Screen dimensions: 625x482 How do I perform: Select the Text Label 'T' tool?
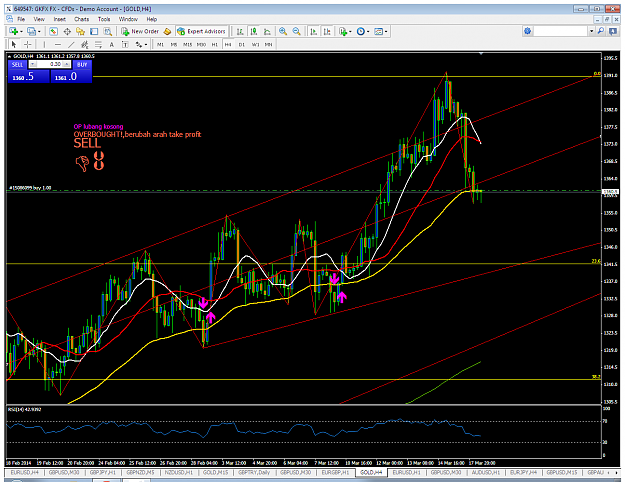tap(125, 44)
